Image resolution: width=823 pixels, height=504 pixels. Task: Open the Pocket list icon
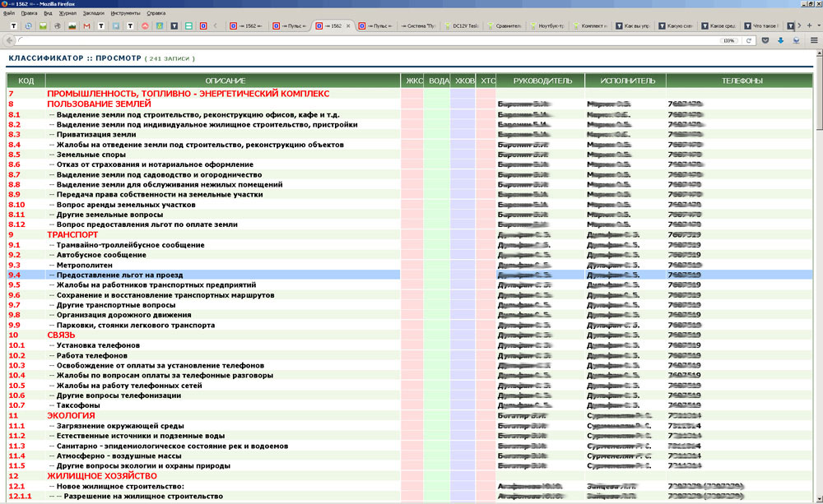[766, 40]
